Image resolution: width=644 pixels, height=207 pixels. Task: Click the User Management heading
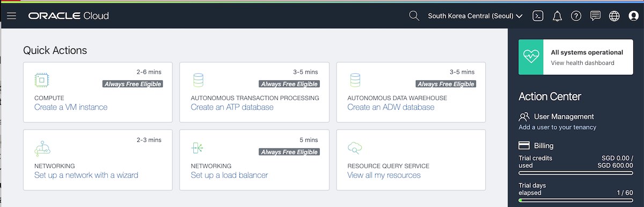(564, 117)
